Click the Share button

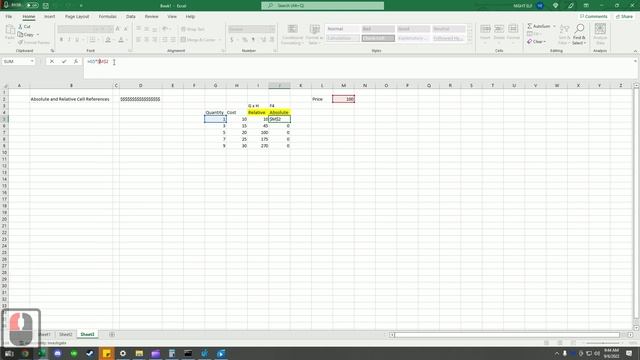point(624,17)
